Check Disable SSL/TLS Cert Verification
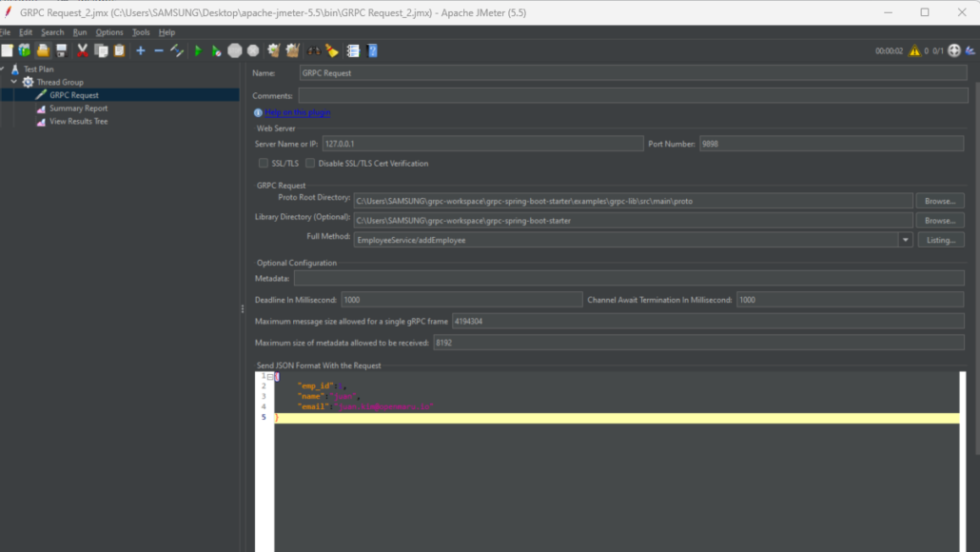 [310, 164]
